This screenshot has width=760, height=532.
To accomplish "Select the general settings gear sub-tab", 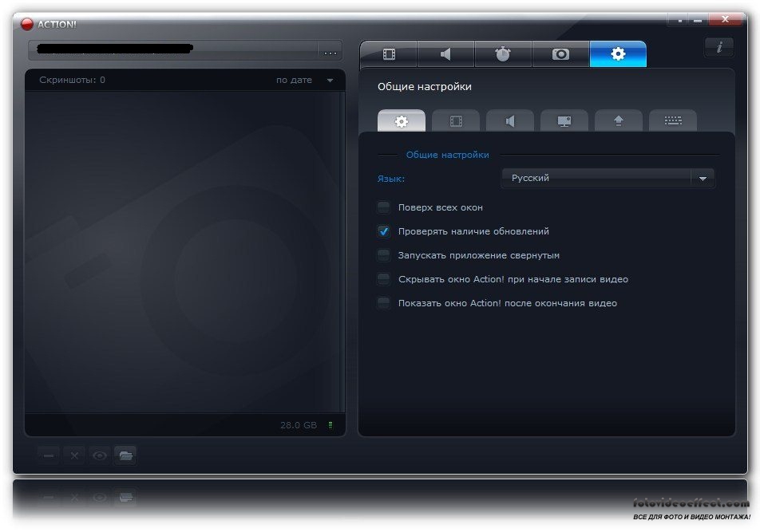I will [402, 120].
